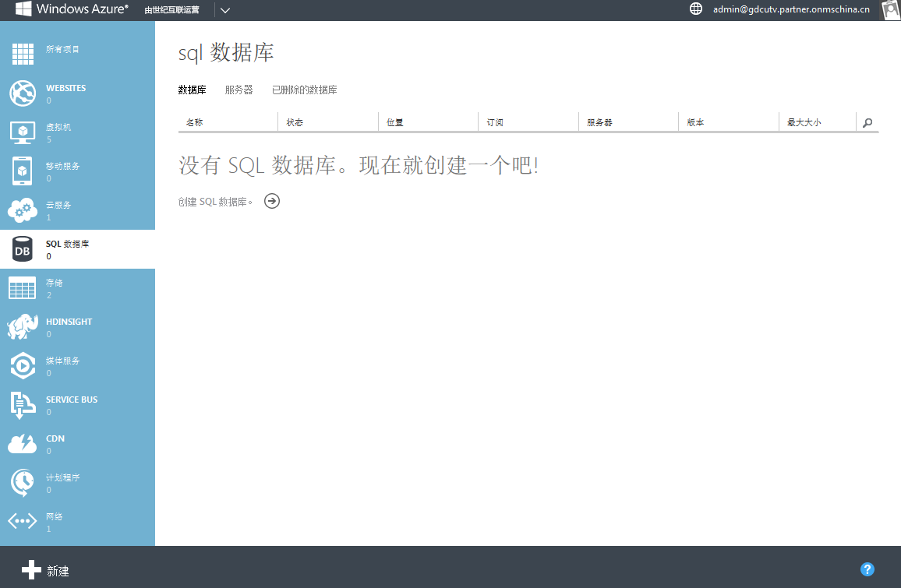The width and height of the screenshot is (901, 588).
Task: Click the create SQL database arrow circle
Action: 272,201
